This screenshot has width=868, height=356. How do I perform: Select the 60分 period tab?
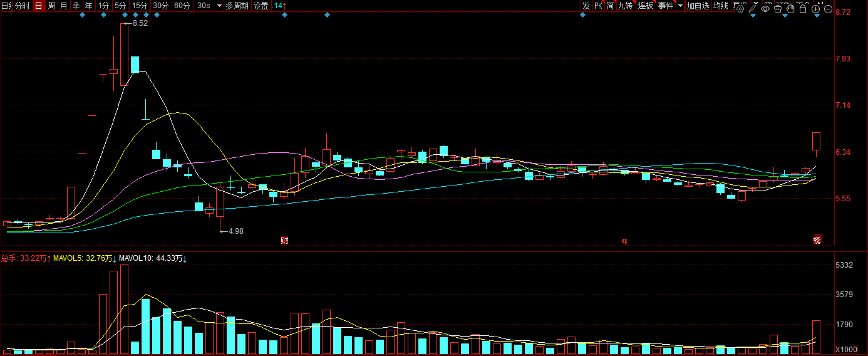[x=182, y=6]
